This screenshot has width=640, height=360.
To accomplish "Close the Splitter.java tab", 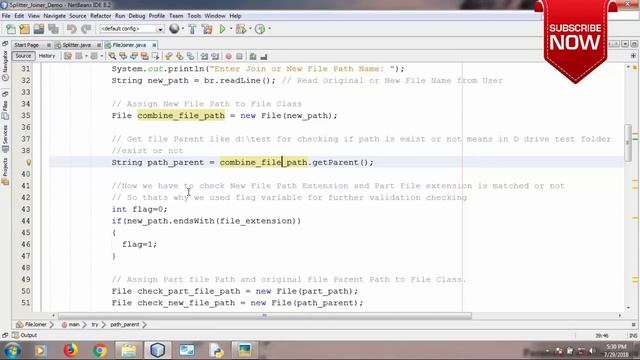I will (98, 45).
